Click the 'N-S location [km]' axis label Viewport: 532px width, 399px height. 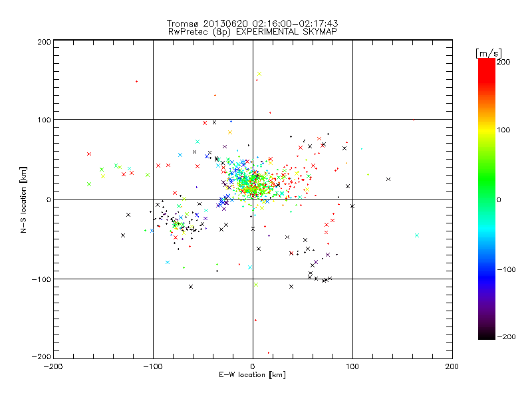click(23, 199)
